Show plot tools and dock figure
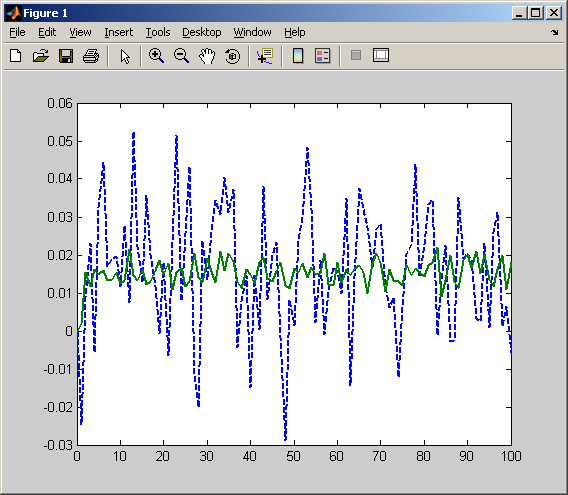This screenshot has width=568, height=495. (381, 55)
